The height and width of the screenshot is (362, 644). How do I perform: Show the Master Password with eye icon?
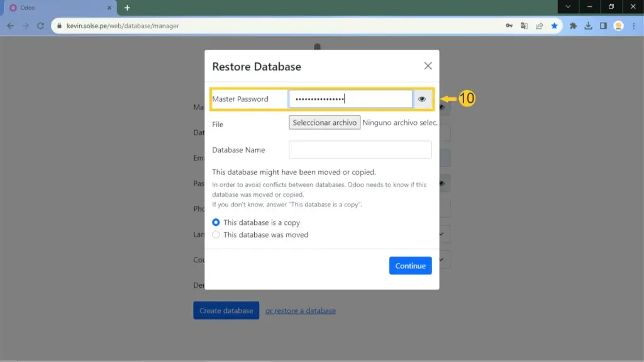(422, 99)
